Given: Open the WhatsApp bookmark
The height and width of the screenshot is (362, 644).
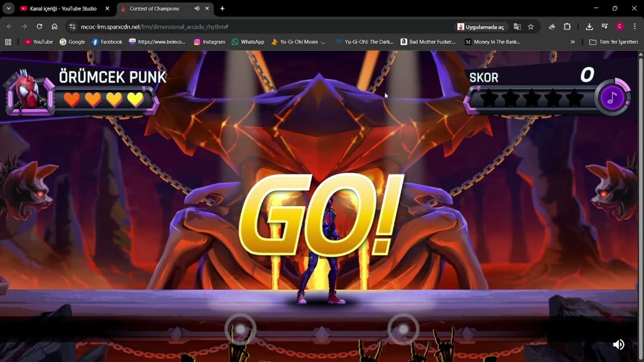Looking at the screenshot, I should point(248,42).
